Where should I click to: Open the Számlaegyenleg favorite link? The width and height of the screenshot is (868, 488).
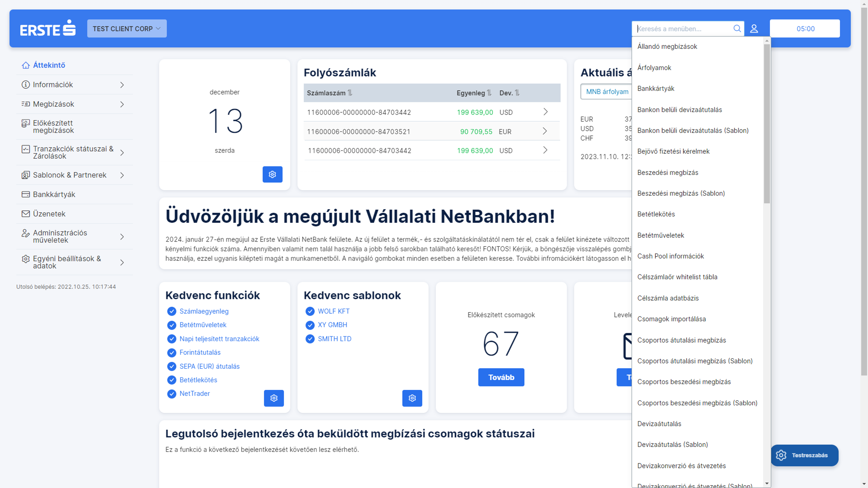pyautogui.click(x=204, y=311)
